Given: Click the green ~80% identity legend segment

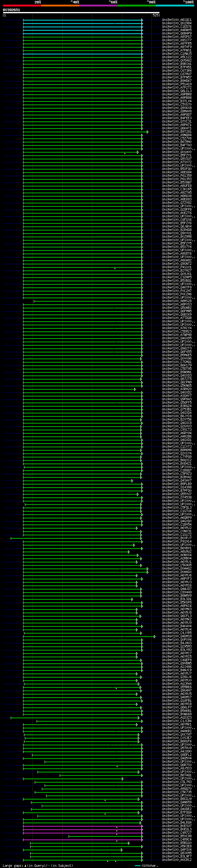Looking at the screenshot, I should point(137,6).
